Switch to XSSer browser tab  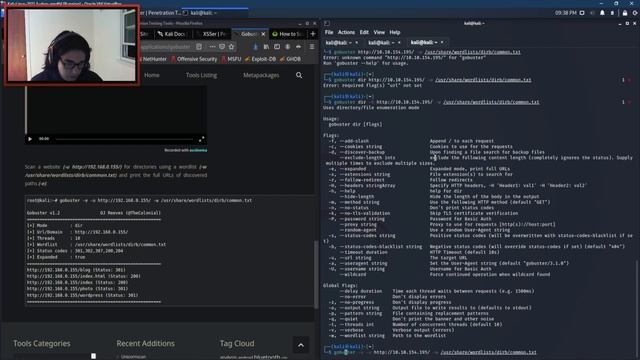213,34
